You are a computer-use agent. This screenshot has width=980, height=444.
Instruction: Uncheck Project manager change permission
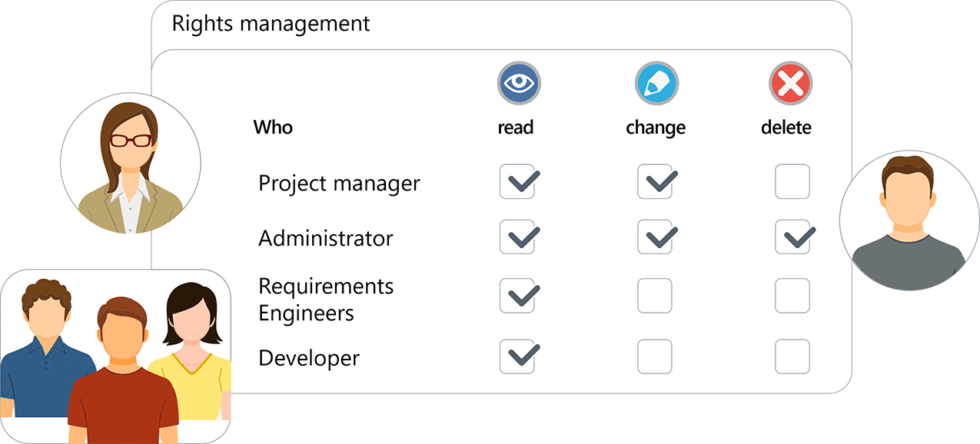coord(655,182)
